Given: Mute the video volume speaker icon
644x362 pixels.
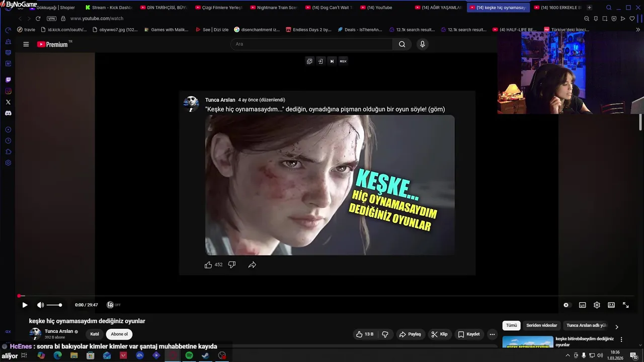Looking at the screenshot, I should pyautogui.click(x=40, y=305).
